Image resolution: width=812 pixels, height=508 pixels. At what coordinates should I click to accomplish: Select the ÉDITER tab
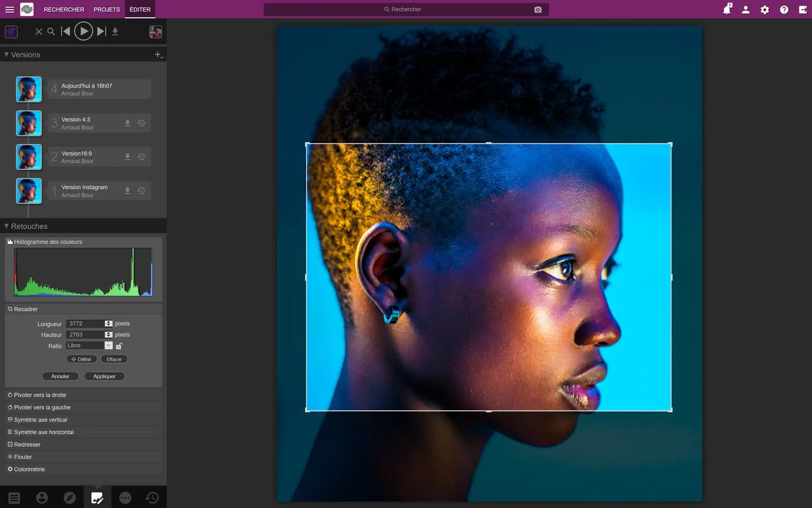coord(140,10)
